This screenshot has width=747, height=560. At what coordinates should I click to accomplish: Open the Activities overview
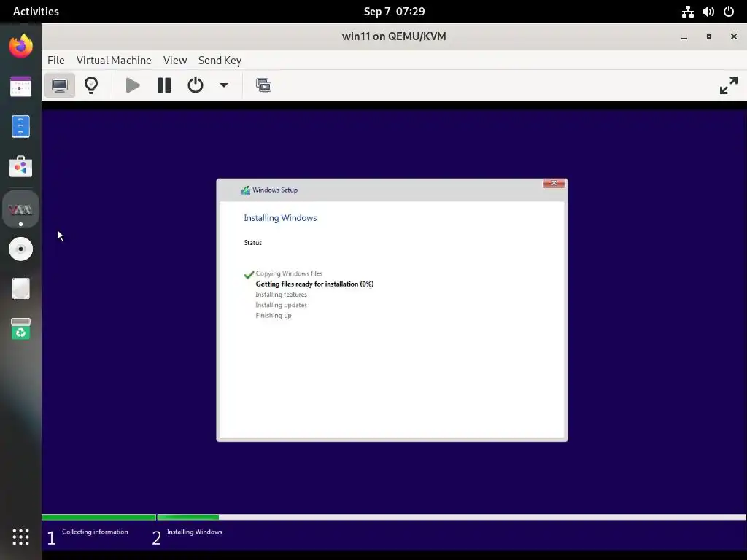pyautogui.click(x=36, y=12)
